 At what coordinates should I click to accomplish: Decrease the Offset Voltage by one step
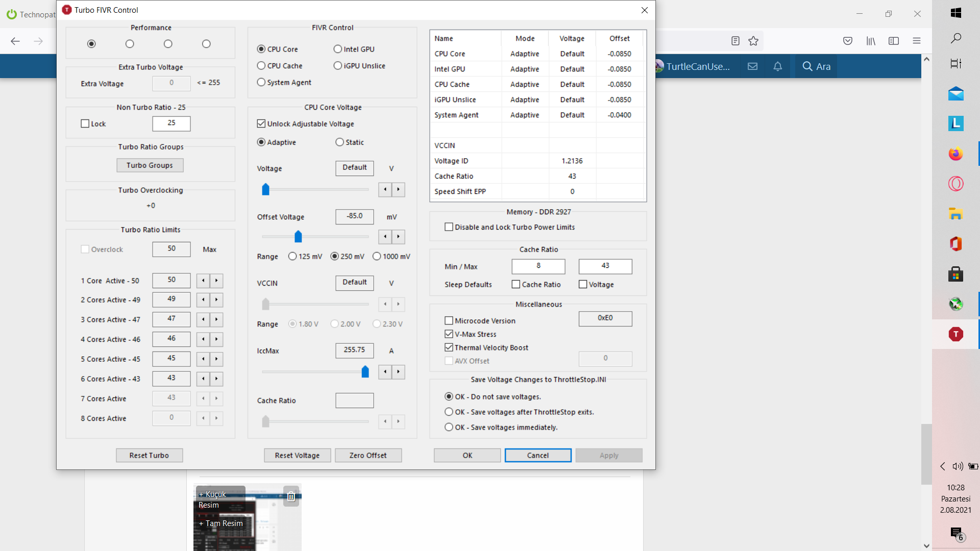[x=385, y=237]
